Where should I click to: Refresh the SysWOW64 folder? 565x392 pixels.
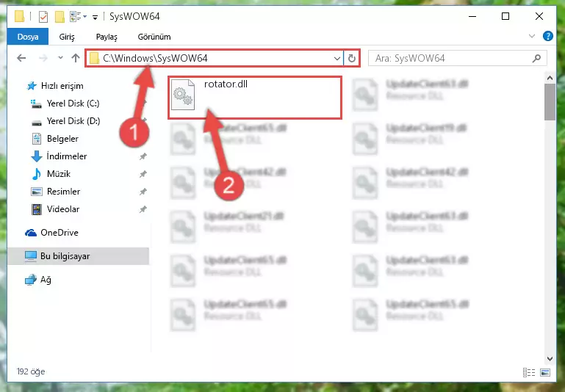tap(352, 58)
